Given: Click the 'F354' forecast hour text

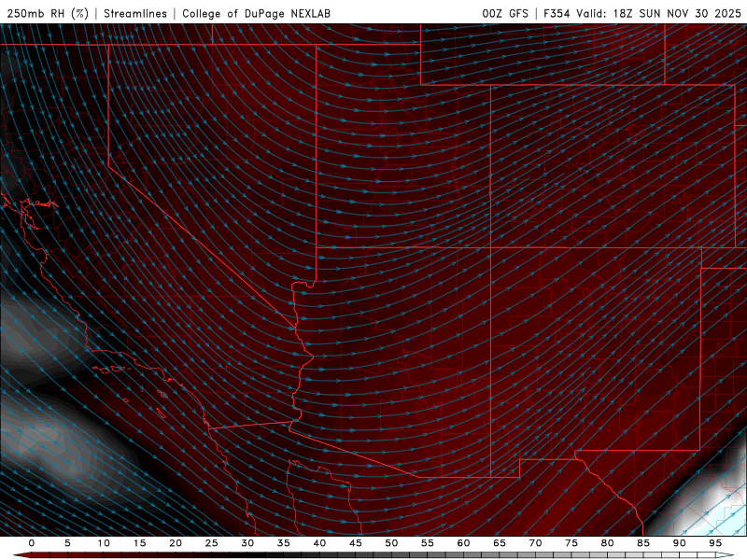Looking at the screenshot, I should click(x=557, y=13).
